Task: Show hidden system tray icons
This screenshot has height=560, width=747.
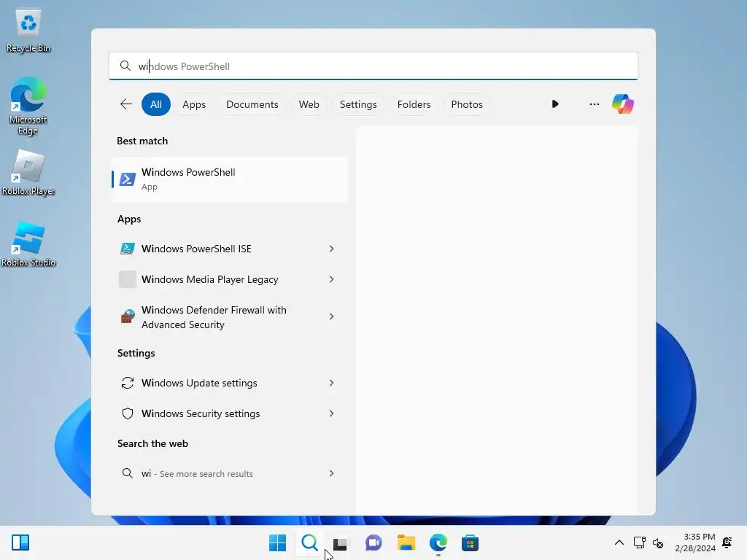Action: pyautogui.click(x=619, y=542)
